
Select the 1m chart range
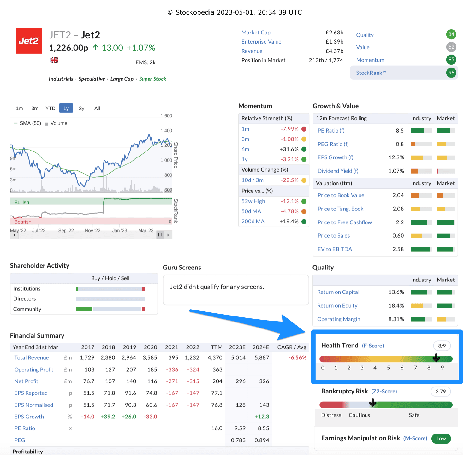(19, 108)
